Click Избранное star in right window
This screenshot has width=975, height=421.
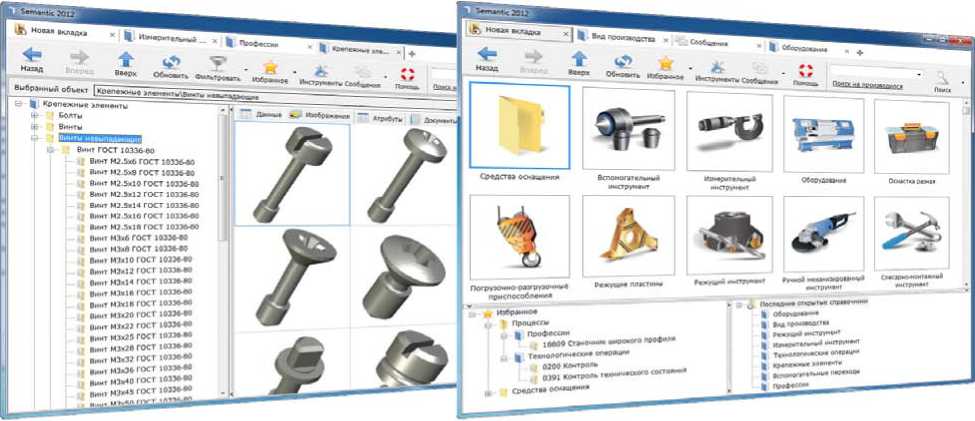coord(665,63)
